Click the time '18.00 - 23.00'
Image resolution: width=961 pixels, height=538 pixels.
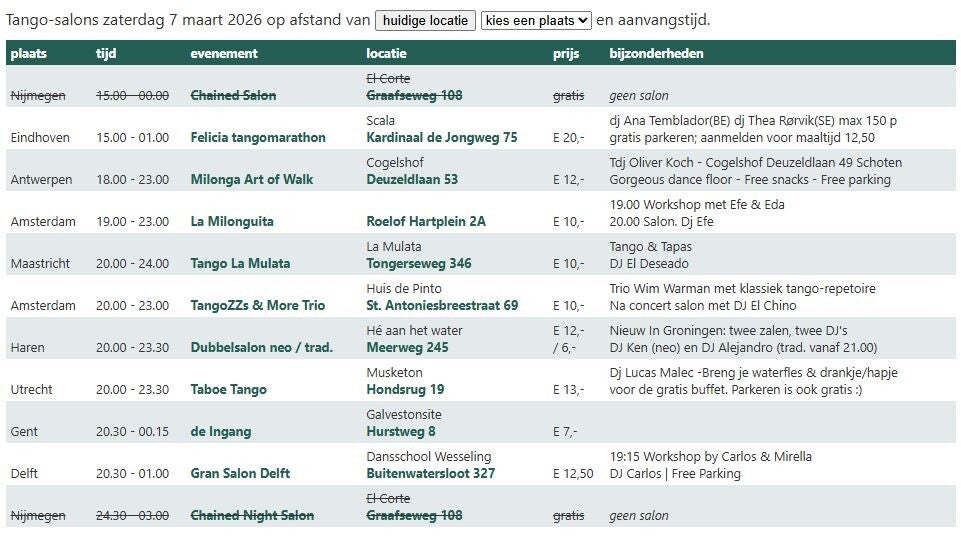tap(132, 180)
